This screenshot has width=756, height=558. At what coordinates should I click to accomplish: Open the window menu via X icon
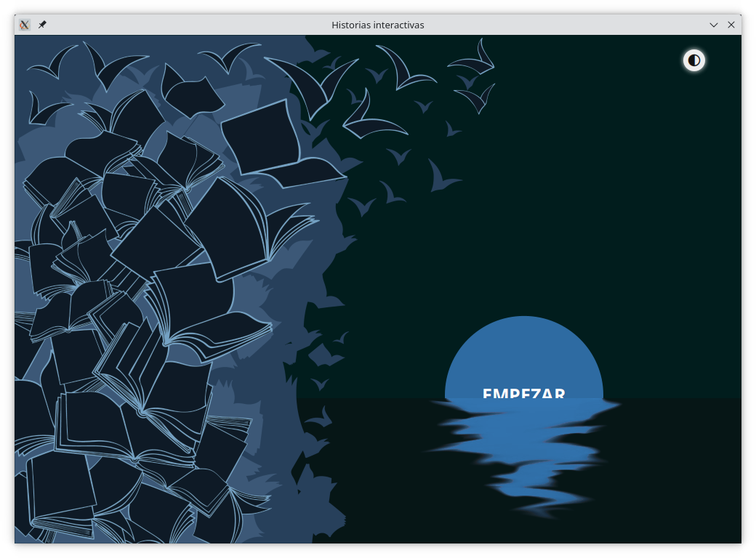pos(25,25)
